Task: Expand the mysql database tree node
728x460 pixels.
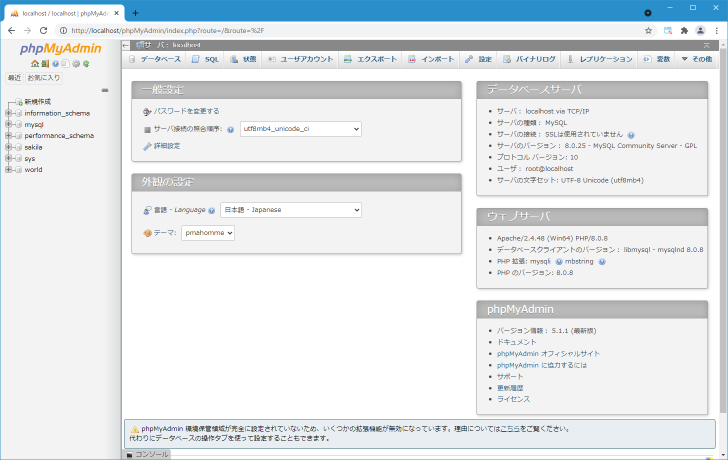Action: 8,124
